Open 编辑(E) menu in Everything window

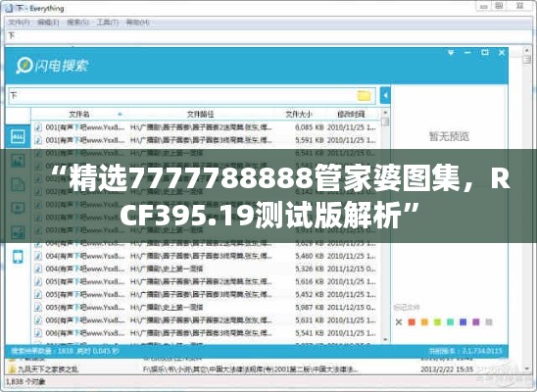[48, 23]
